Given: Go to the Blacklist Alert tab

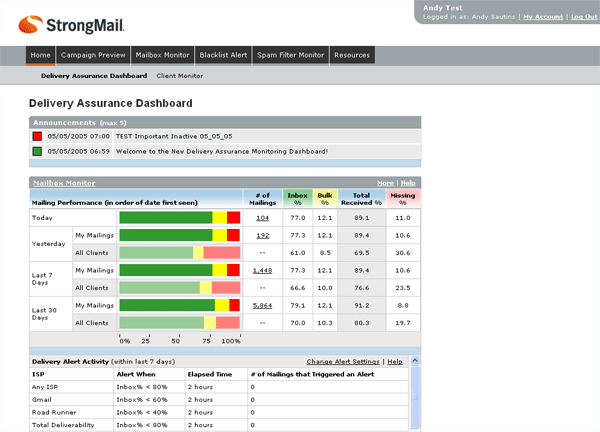Looking at the screenshot, I should coord(223,55).
